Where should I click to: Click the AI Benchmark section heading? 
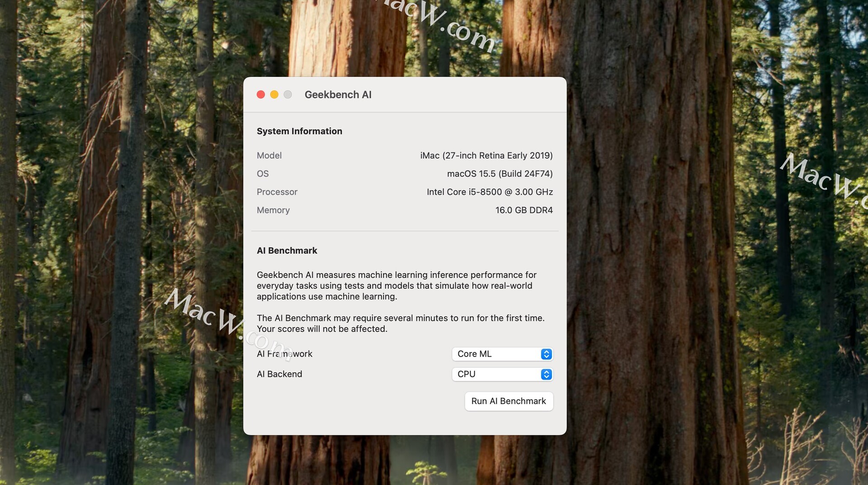pos(287,251)
